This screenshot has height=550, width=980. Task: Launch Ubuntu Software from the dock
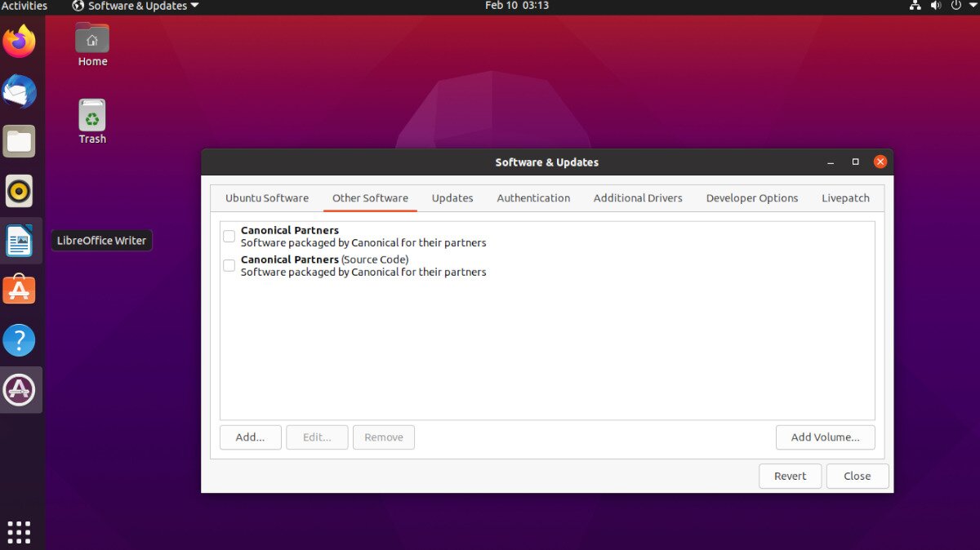pyautogui.click(x=20, y=289)
